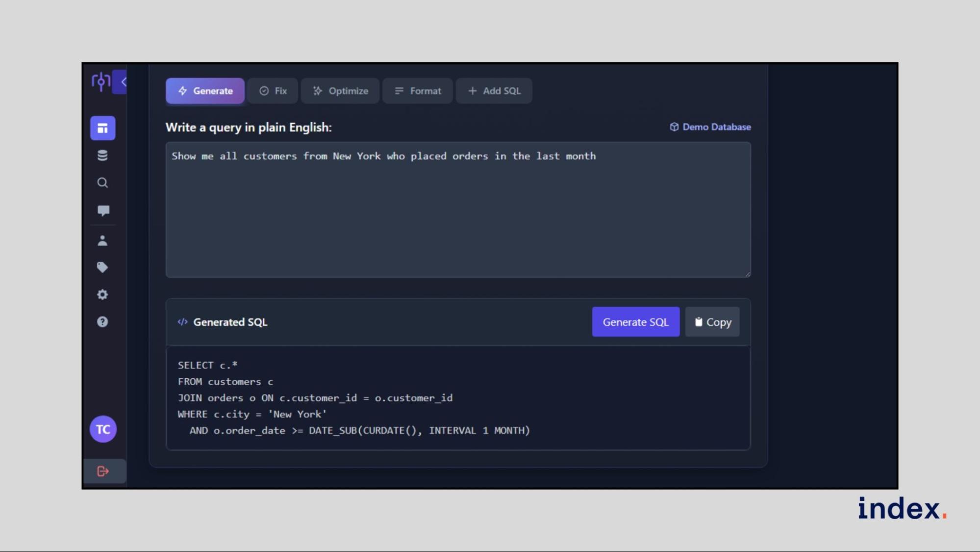Copy the generated SQL
The height and width of the screenshot is (552, 980).
click(x=712, y=322)
